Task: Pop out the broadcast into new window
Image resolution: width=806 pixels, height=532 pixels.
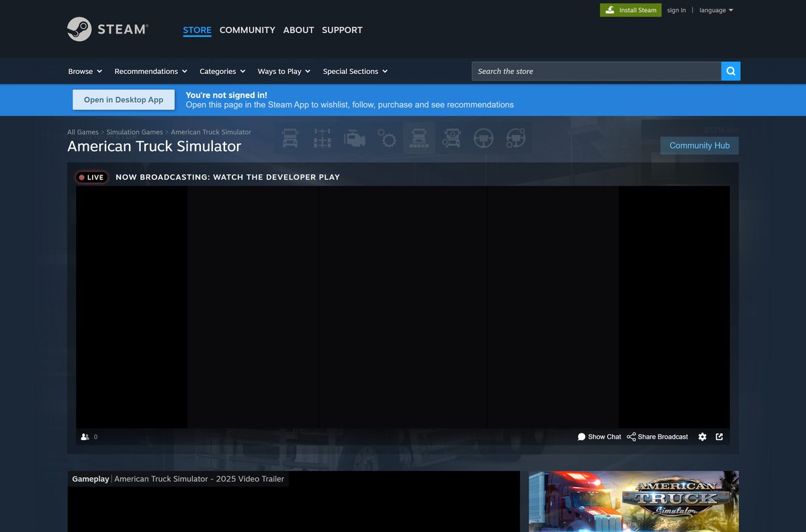Action: [719, 437]
